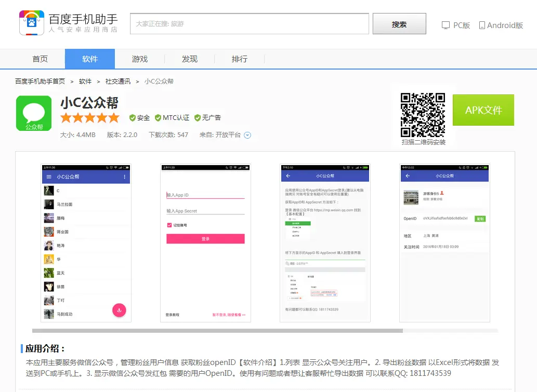Click the 小C公众帮 app title
This screenshot has height=392, width=537.
89,103
